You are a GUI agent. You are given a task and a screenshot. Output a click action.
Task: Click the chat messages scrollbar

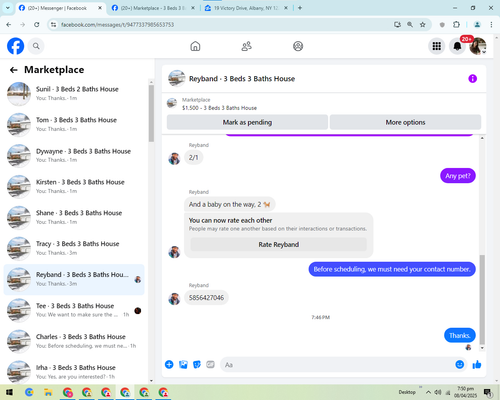[x=482, y=299]
